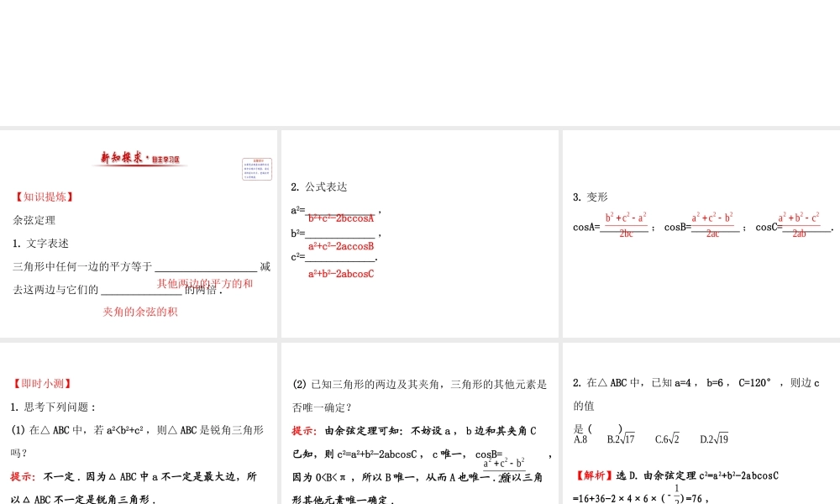The width and height of the screenshot is (840, 504).
Task: Expand the 2. 公式表达 section
Action: pyautogui.click(x=319, y=187)
